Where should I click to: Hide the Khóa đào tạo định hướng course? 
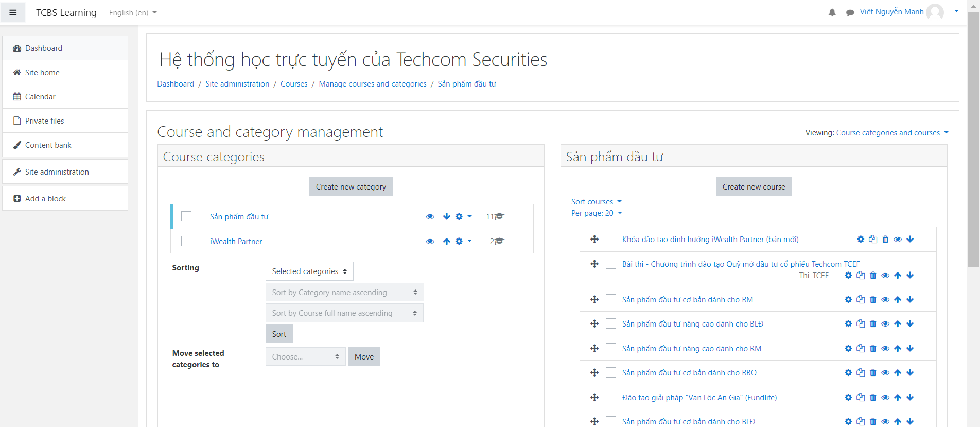click(898, 239)
